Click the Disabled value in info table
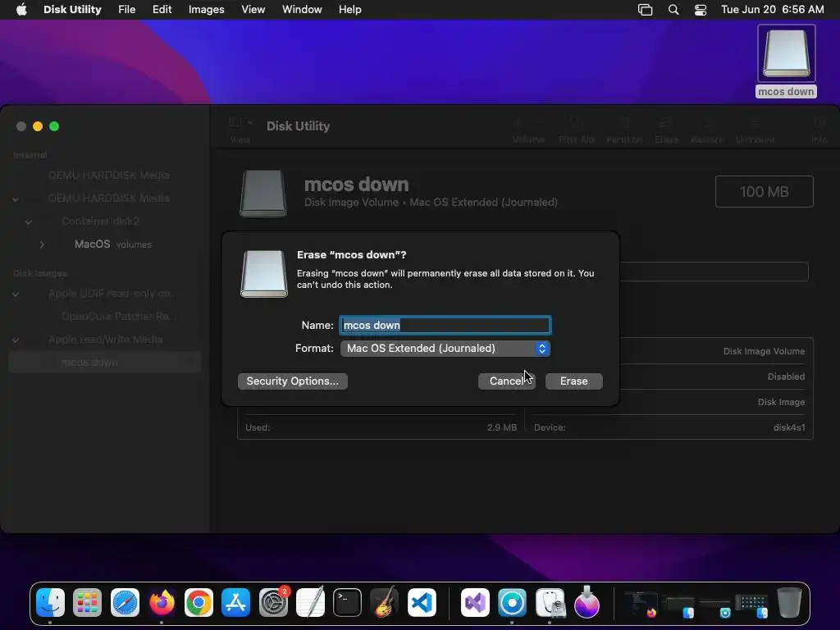 [786, 377]
